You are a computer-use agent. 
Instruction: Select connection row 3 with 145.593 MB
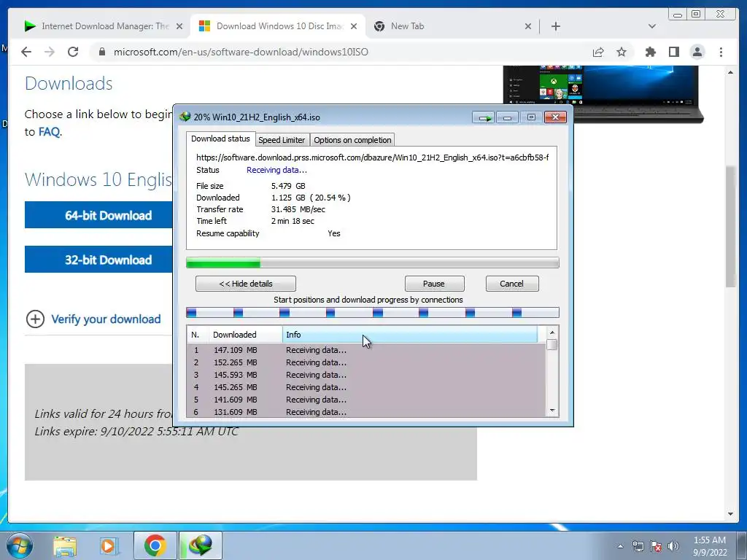[x=366, y=375]
